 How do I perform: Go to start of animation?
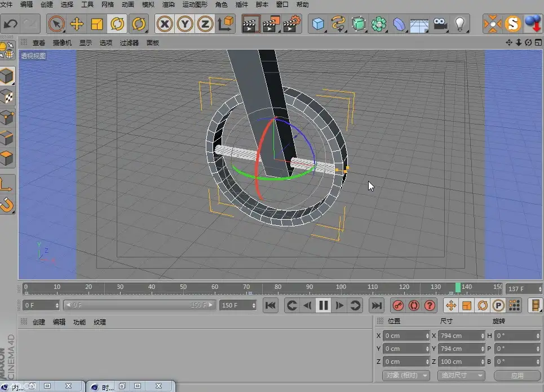270,305
